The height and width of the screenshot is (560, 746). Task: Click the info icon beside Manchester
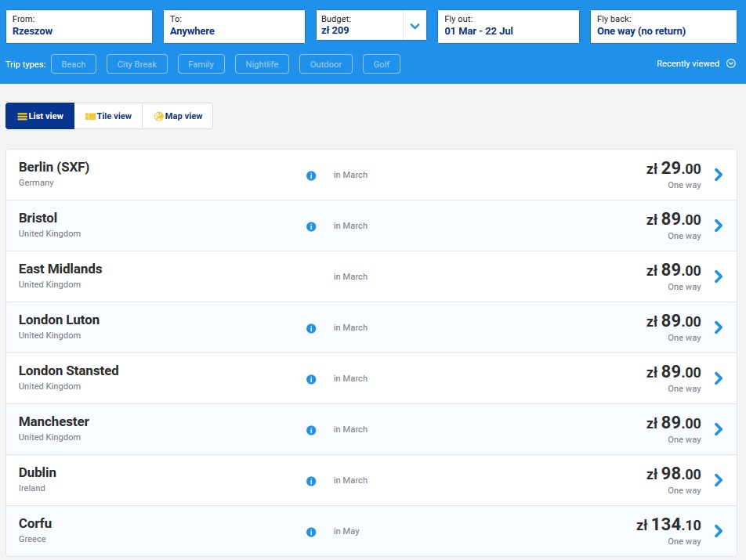coord(311,430)
